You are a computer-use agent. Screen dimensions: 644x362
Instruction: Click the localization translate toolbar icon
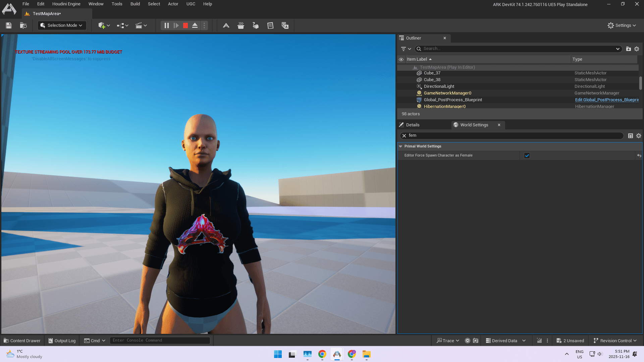285,25
